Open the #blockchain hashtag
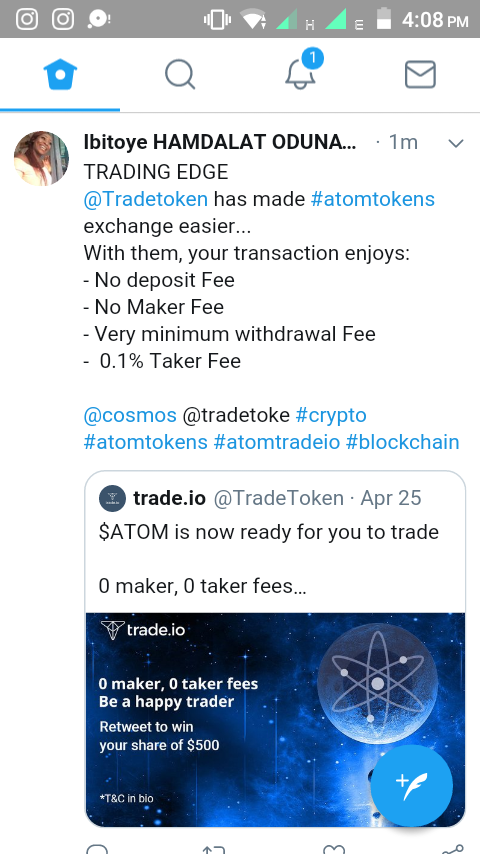 [403, 442]
